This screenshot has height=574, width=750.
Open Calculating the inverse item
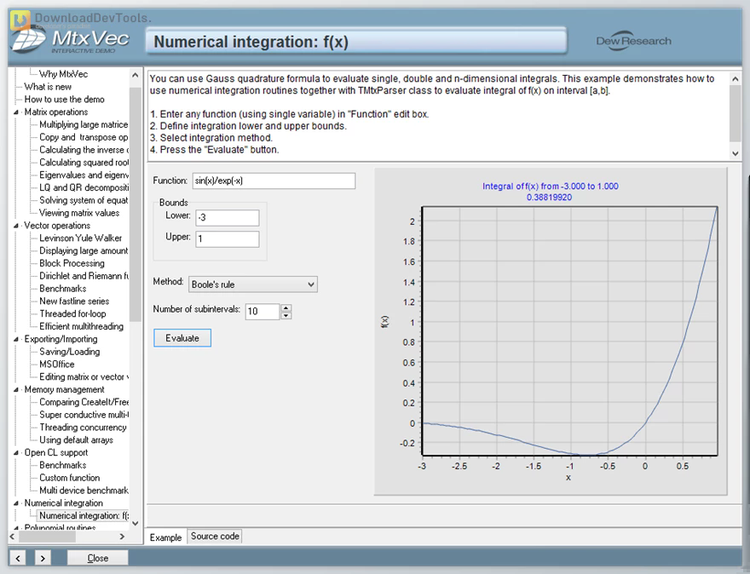pos(84,150)
